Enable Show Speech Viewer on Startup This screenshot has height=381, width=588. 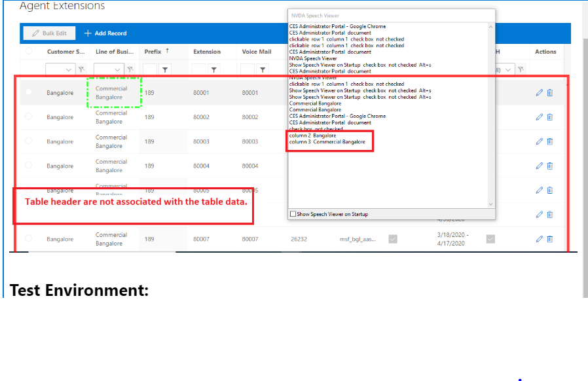pyautogui.click(x=293, y=214)
